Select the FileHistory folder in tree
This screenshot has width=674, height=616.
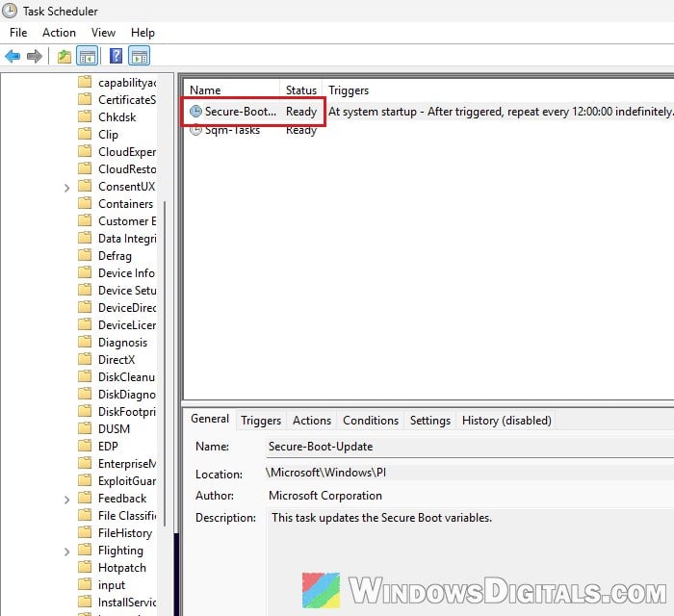point(125,532)
